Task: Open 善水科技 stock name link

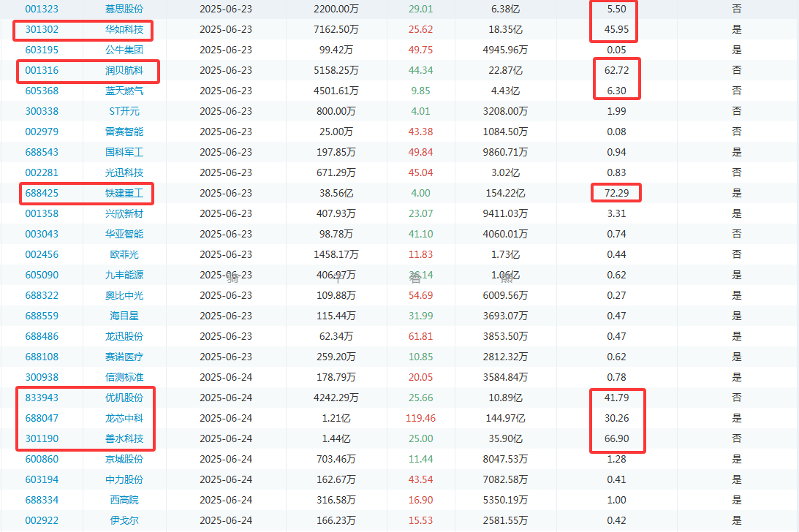Action: click(124, 438)
